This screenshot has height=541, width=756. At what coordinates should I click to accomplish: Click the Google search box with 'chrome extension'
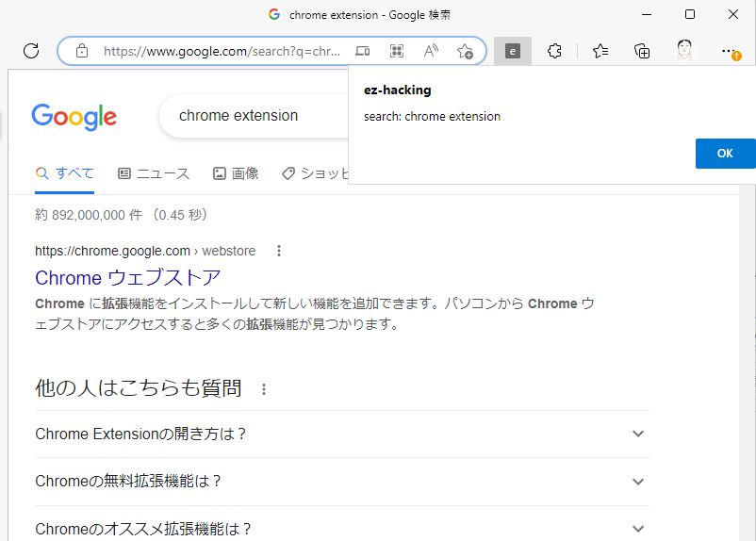pyautogui.click(x=255, y=116)
